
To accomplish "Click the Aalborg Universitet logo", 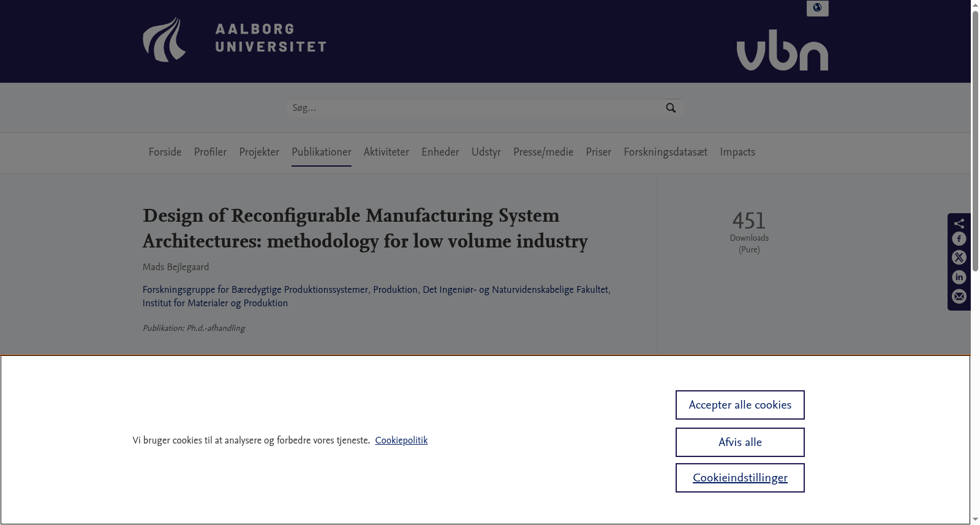I will pyautogui.click(x=235, y=39).
